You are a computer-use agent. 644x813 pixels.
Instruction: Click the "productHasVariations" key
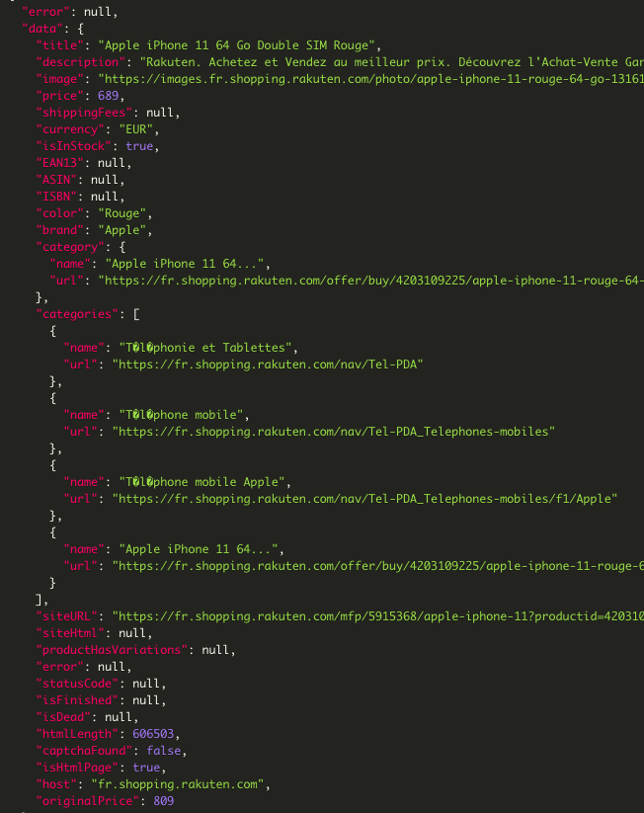pyautogui.click(x=112, y=650)
